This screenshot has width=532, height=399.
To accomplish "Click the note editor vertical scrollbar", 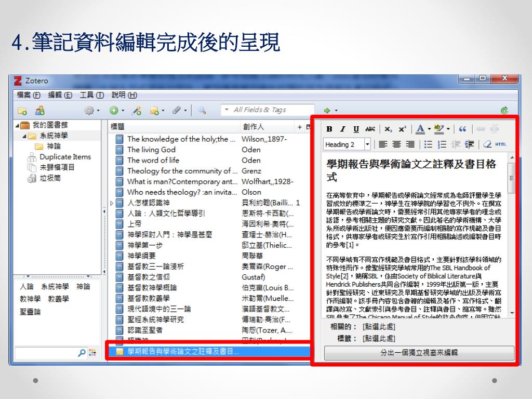I will (x=512, y=235).
